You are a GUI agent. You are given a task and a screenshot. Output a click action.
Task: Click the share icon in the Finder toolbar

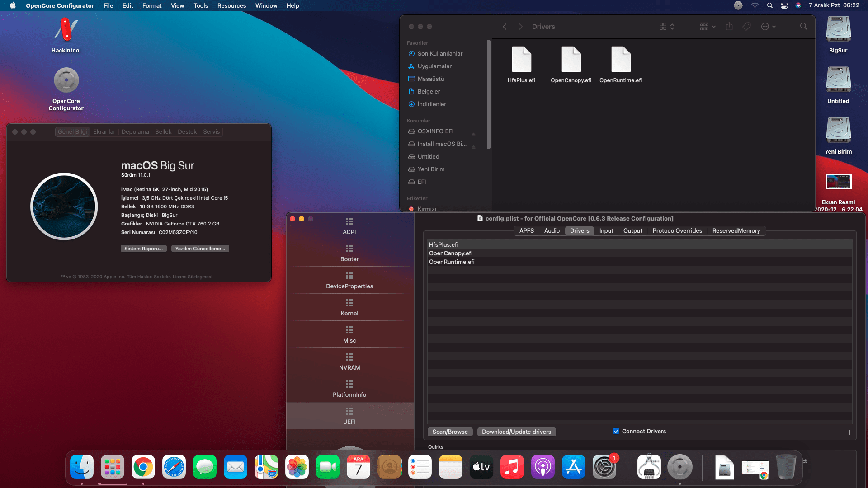729,27
